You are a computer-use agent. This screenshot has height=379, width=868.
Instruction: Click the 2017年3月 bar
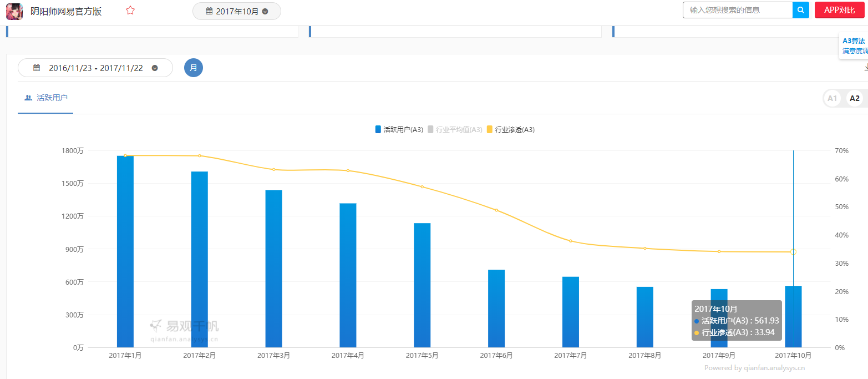274,269
